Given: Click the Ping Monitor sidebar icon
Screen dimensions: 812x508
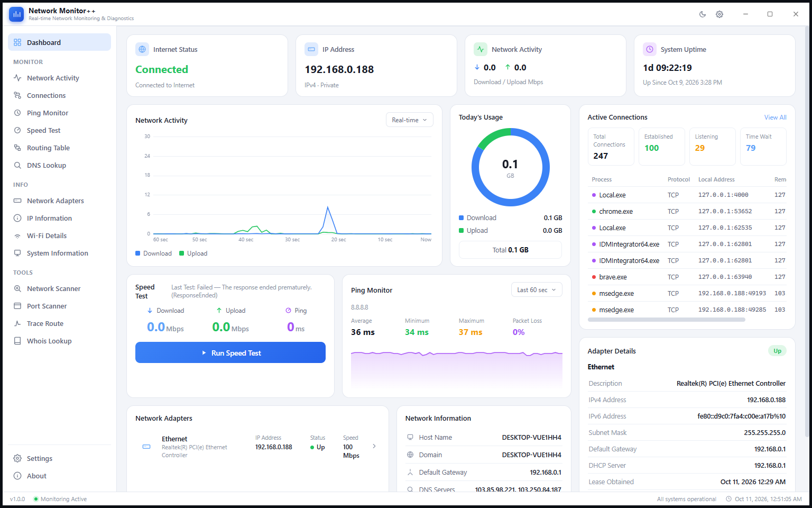Looking at the screenshot, I should (x=17, y=113).
